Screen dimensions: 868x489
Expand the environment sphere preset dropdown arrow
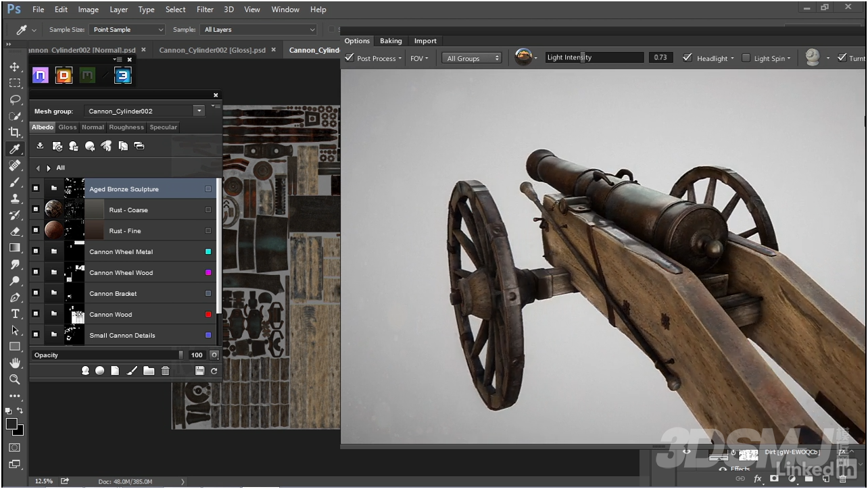536,59
